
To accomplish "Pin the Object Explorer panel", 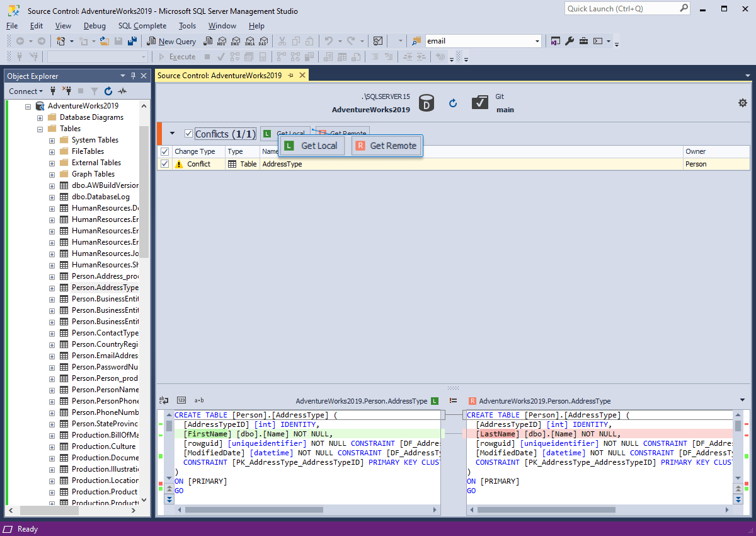I will (134, 76).
